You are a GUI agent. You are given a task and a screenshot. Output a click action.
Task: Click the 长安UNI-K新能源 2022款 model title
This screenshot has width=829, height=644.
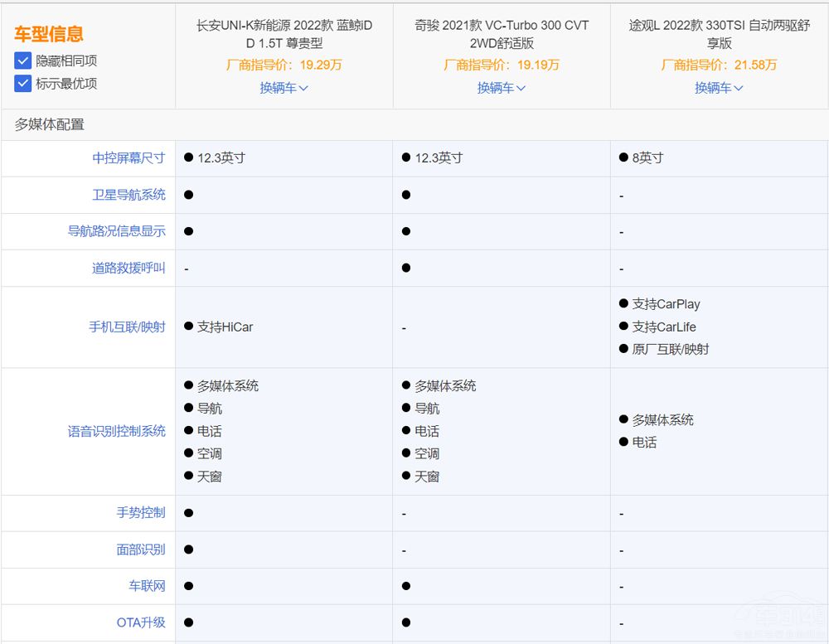[284, 34]
